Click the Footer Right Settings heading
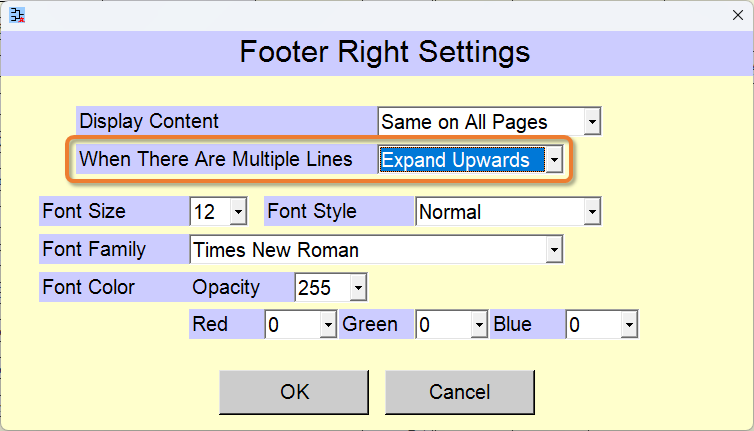Image resolution: width=754 pixels, height=431 pixels. coord(385,52)
